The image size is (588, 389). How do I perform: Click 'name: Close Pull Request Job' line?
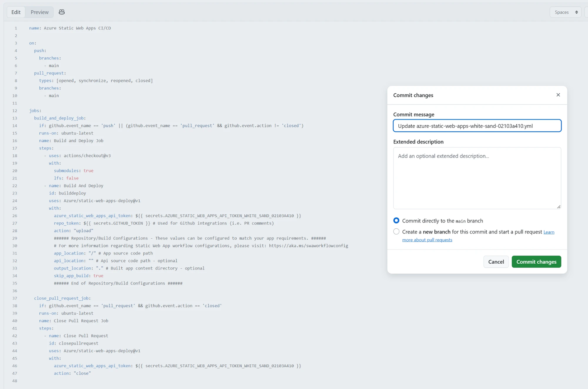tap(74, 321)
